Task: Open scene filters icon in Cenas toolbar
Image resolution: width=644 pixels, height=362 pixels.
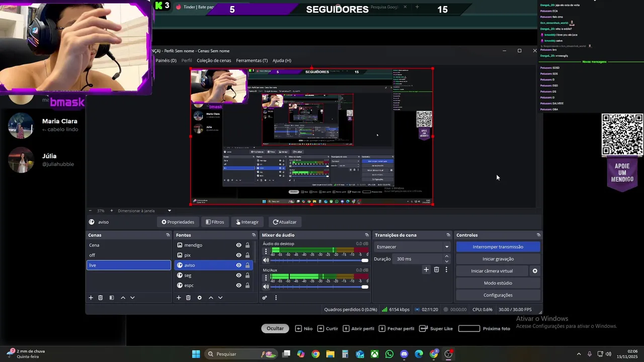Action: pyautogui.click(x=112, y=298)
